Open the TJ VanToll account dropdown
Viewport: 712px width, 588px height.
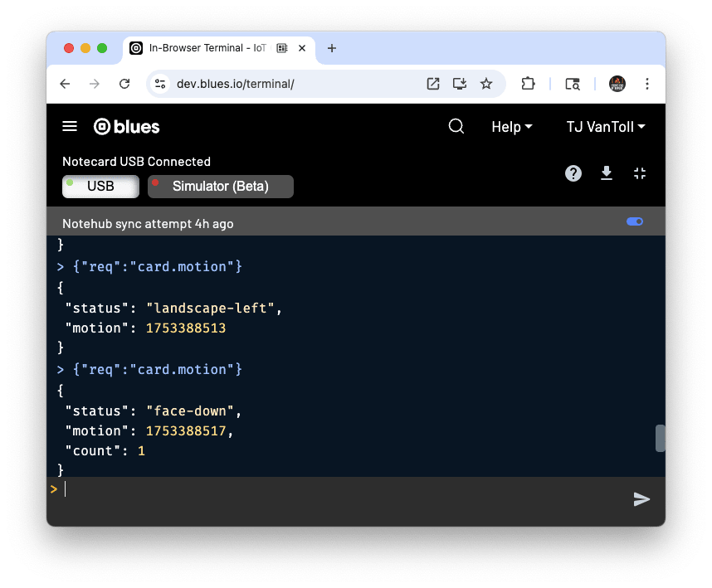tap(605, 127)
